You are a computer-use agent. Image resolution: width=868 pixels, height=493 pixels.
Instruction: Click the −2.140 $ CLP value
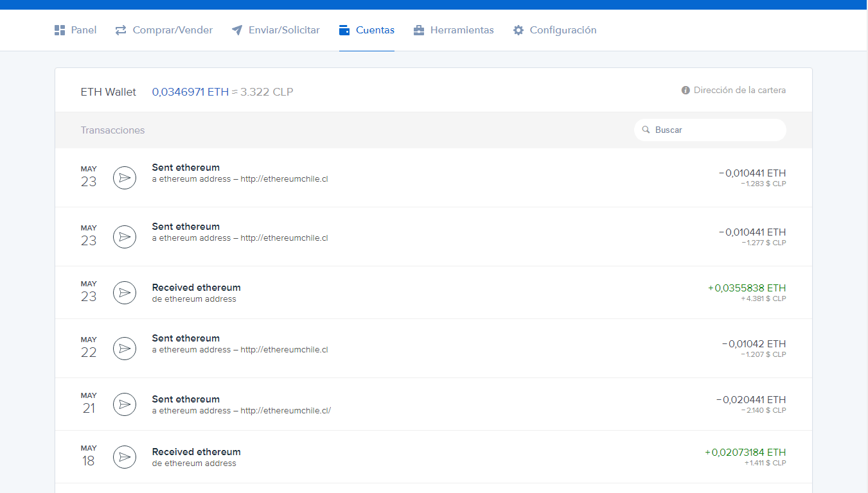[x=763, y=410]
